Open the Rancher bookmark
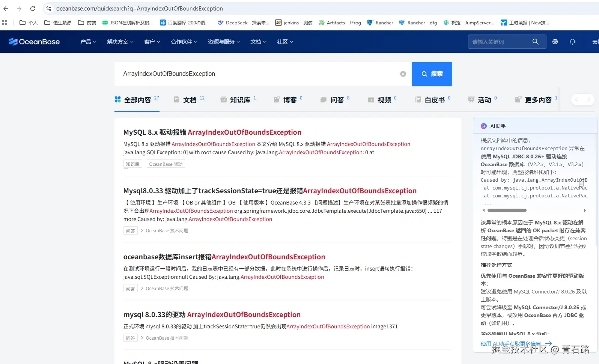 tap(380, 23)
